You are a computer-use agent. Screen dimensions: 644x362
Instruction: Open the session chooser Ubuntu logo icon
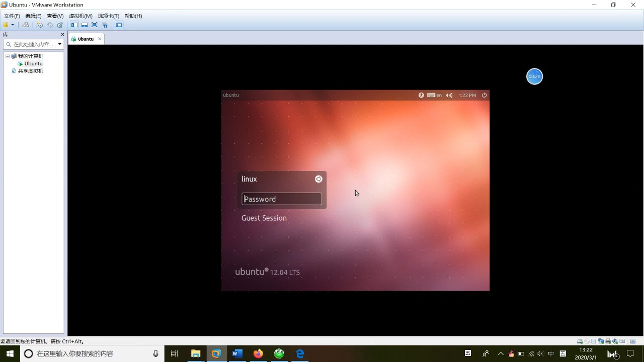[318, 179]
